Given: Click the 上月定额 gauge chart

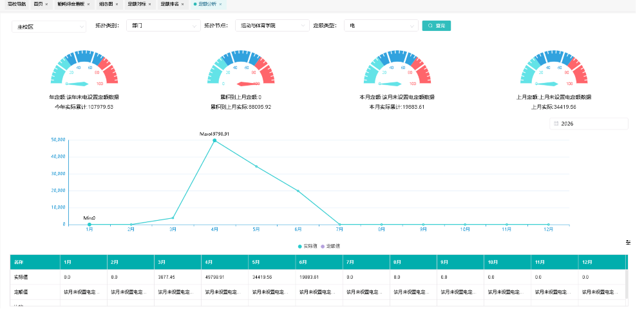Looking at the screenshot, I should click(554, 68).
